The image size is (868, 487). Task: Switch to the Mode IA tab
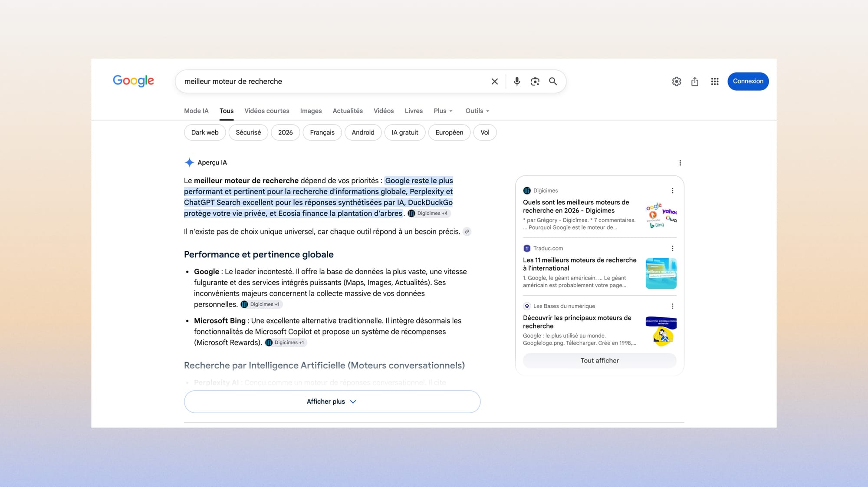[x=196, y=111]
